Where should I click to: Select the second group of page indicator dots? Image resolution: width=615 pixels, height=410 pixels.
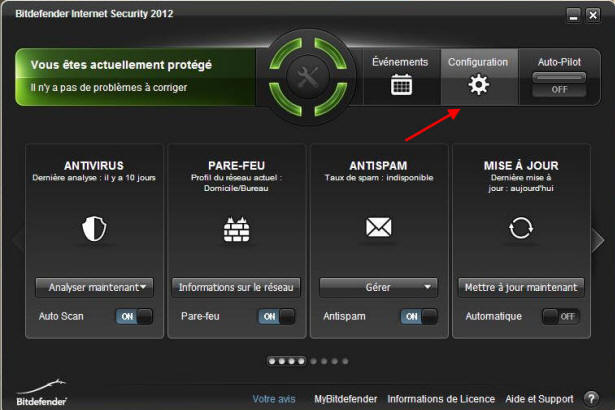(329, 361)
